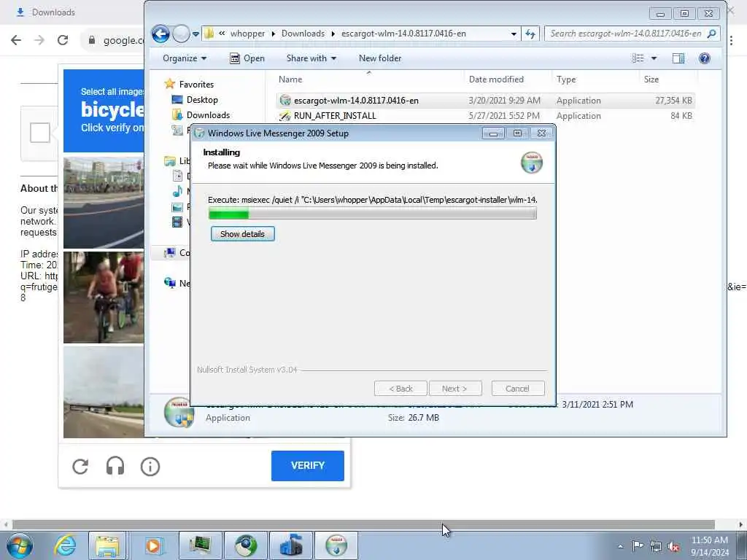Click the taskbar clock
The height and width of the screenshot is (560, 747).
(x=710, y=546)
